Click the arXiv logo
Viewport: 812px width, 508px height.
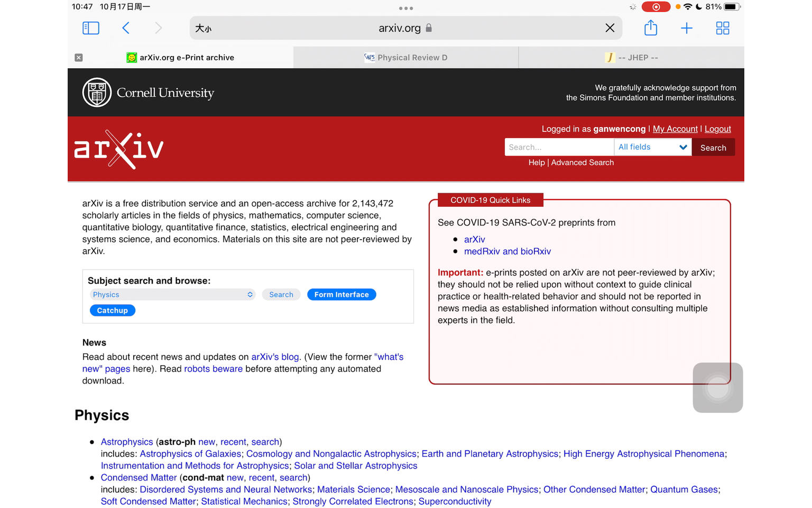coord(119,149)
